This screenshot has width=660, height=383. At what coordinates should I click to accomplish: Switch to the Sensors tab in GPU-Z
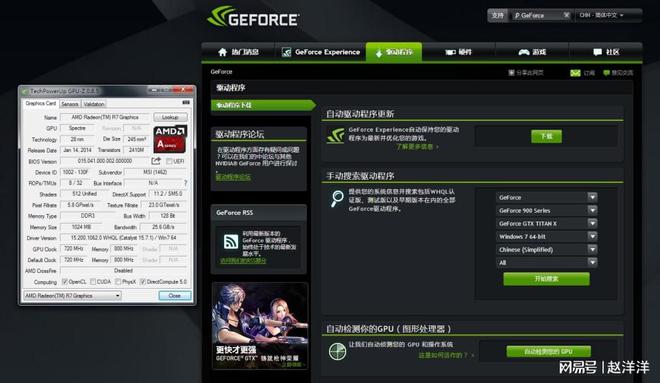click(70, 104)
